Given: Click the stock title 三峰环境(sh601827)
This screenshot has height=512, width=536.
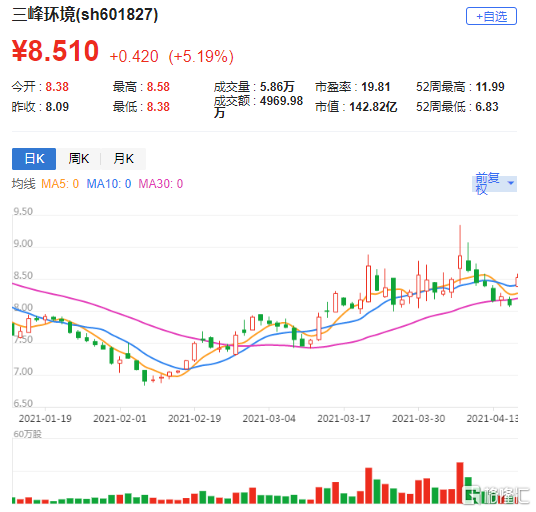Looking at the screenshot, I should [x=85, y=15].
